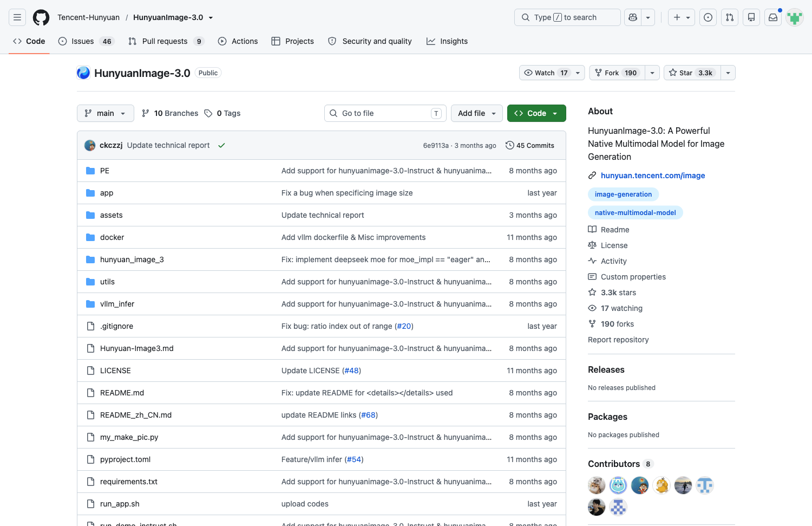The height and width of the screenshot is (526, 812).
Task: Open the issues icon in the header
Action: pos(708,17)
